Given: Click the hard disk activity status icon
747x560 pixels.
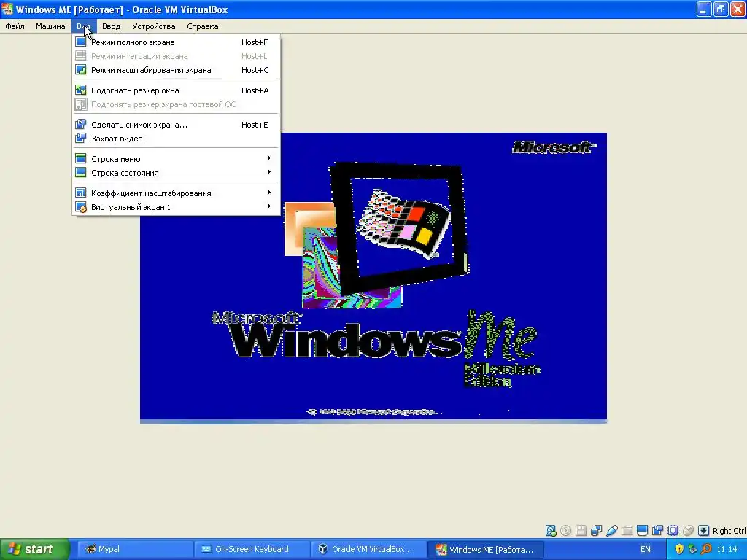Looking at the screenshot, I should point(551,531).
